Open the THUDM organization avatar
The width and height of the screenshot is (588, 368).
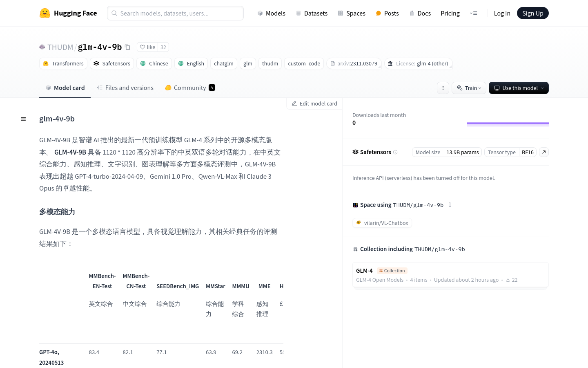coord(42,47)
